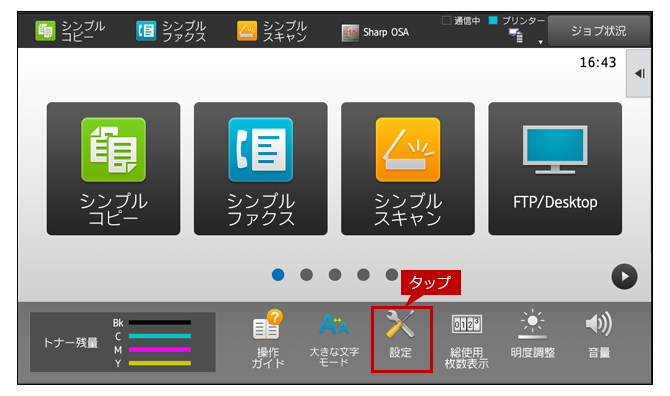Expand the printer status dropdown arrow
The image size is (670, 396).
540,42
